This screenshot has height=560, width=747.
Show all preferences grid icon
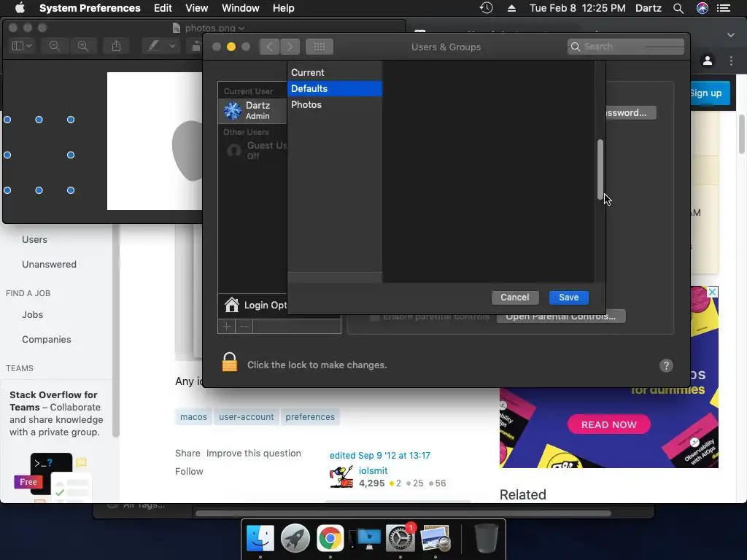(x=320, y=47)
